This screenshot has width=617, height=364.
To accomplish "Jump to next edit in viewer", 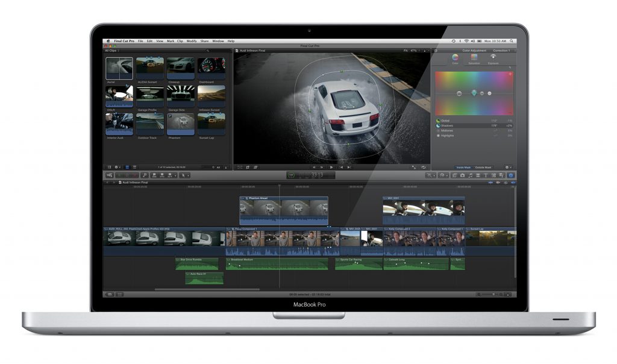I will (349, 168).
